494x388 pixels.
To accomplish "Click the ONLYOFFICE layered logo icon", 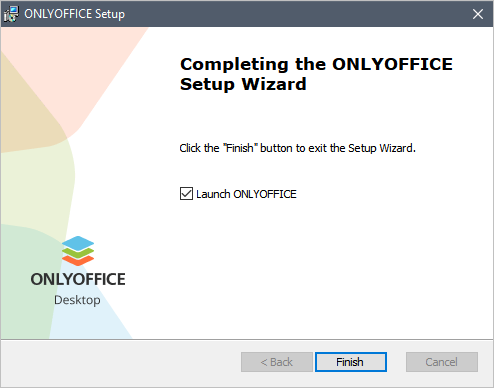I will [78, 251].
